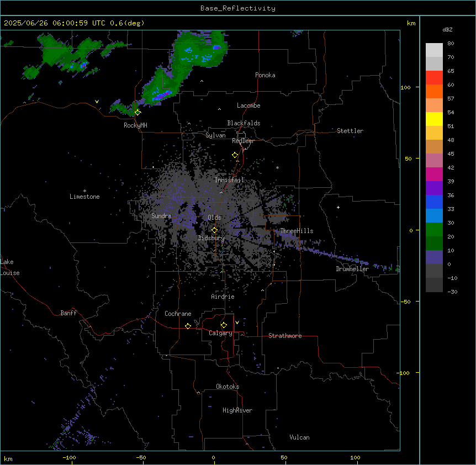Image resolution: width=476 pixels, height=465 pixels.
Task: Select the 100 tick on right vertical axis
Action: [x=405, y=87]
